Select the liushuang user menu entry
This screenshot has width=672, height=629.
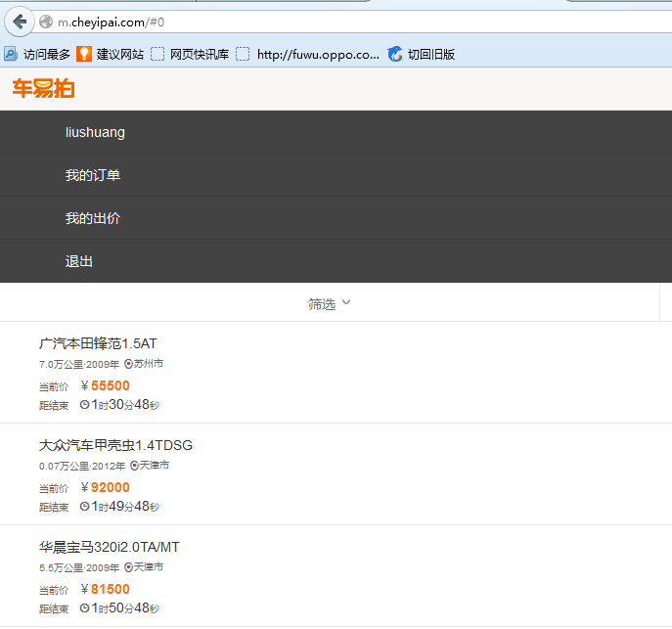click(x=336, y=132)
